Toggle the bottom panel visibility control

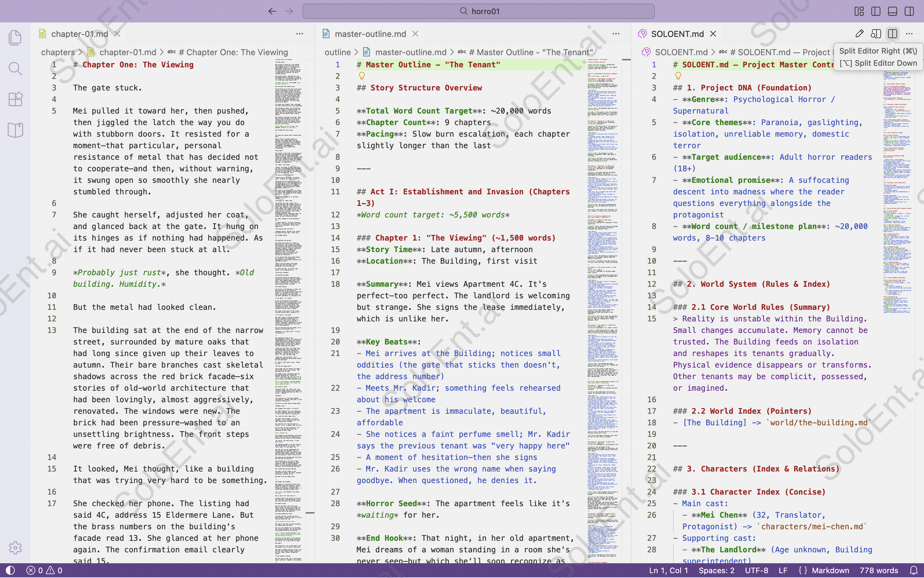[x=892, y=11]
